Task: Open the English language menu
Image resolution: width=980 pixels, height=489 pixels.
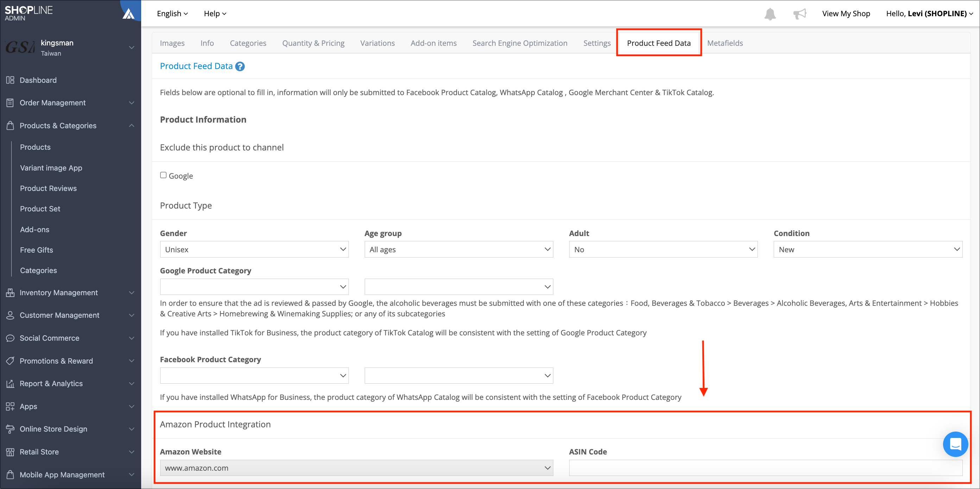Action: click(x=172, y=14)
